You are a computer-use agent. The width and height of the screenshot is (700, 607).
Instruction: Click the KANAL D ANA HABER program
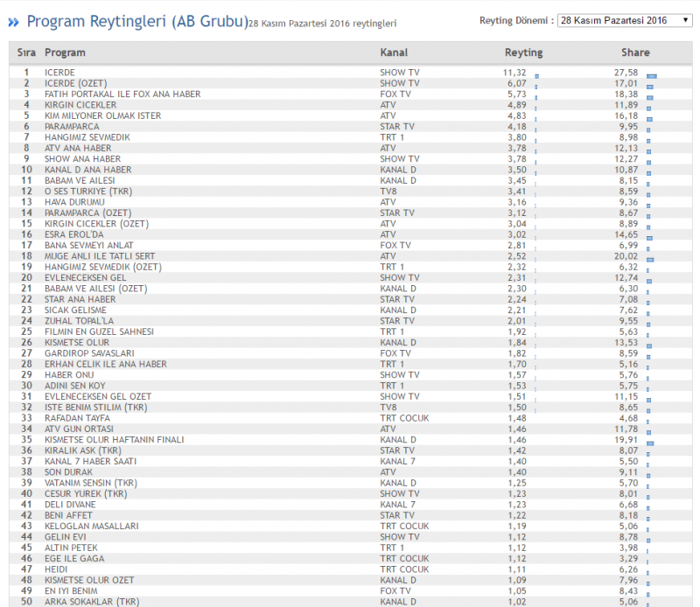(88, 170)
